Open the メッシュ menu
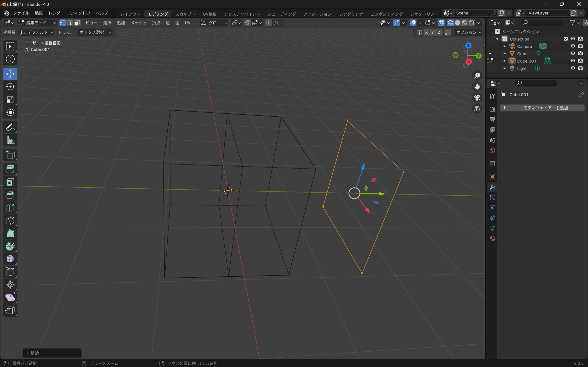Viewport: 588px width, 367px height. [138, 23]
